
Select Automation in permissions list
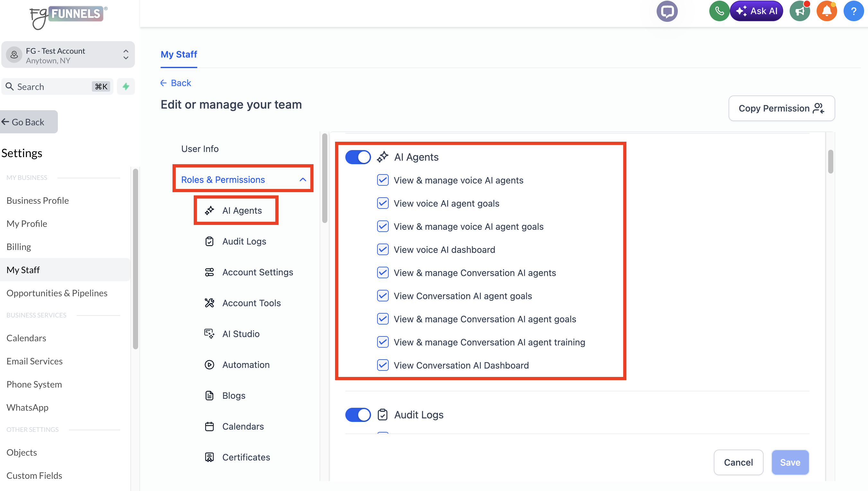pos(246,365)
